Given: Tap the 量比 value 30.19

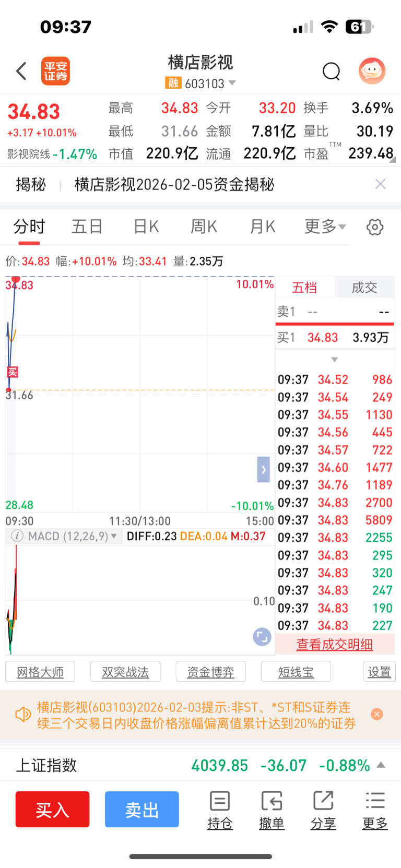Looking at the screenshot, I should 375,130.
